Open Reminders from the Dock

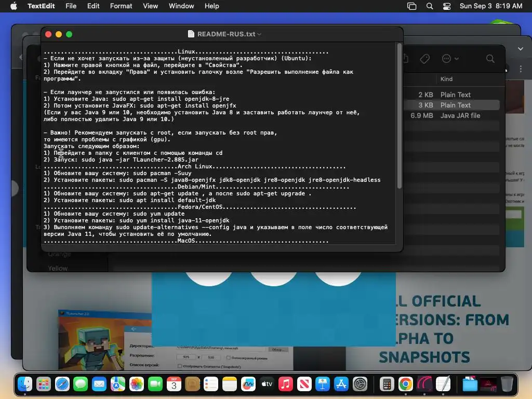click(211, 384)
